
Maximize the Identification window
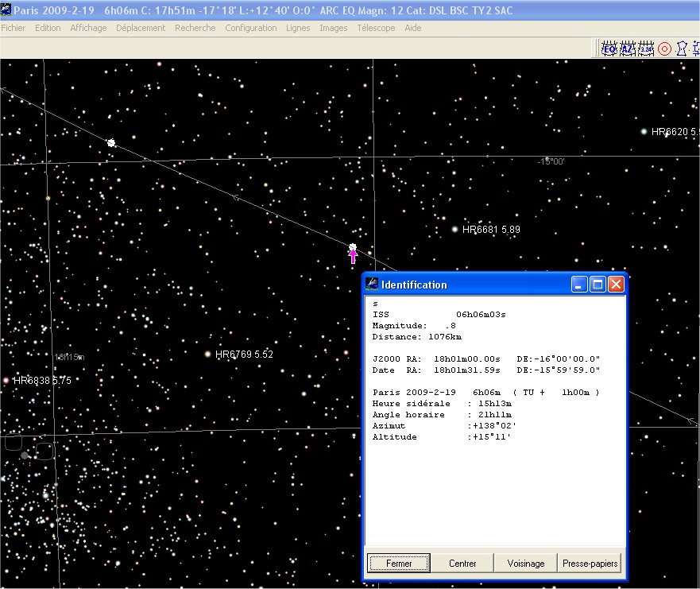tap(598, 285)
